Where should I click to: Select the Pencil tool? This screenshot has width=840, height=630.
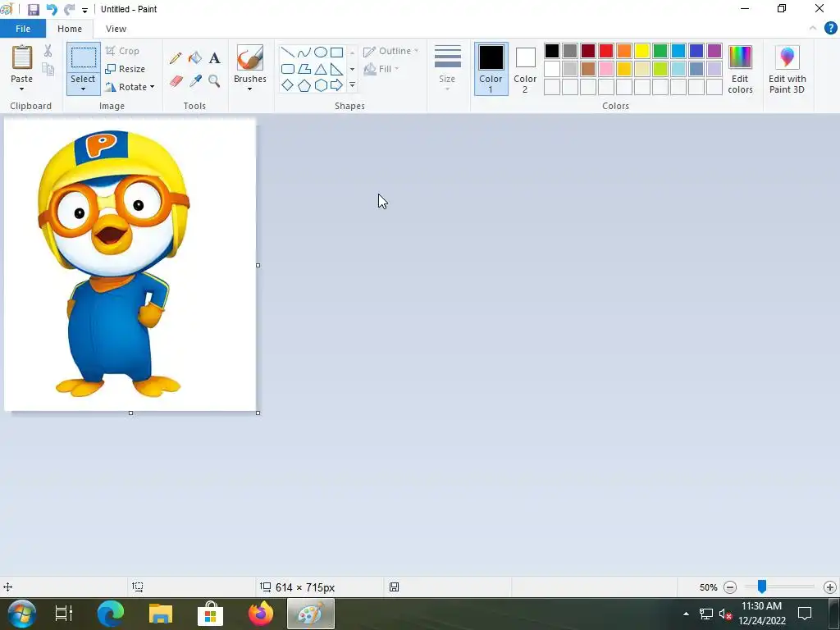(x=176, y=58)
